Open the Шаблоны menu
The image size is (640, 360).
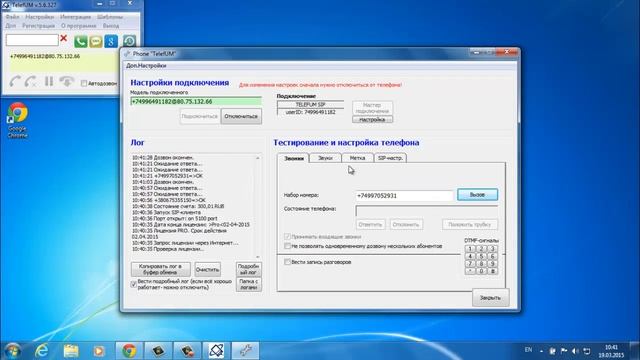point(110,17)
